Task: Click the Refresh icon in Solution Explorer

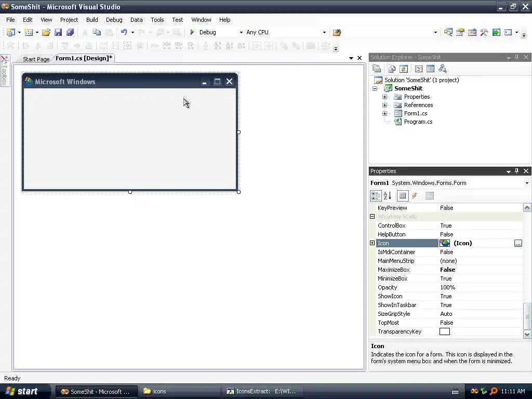Action: click(403, 69)
